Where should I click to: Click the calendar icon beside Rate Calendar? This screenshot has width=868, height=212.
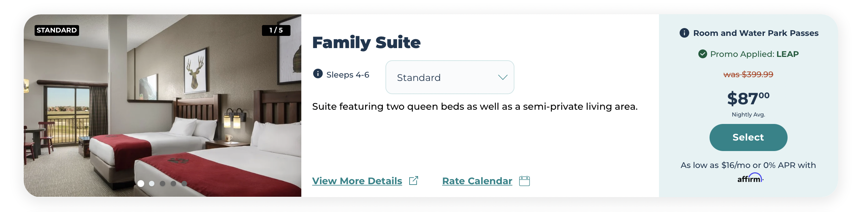(524, 181)
